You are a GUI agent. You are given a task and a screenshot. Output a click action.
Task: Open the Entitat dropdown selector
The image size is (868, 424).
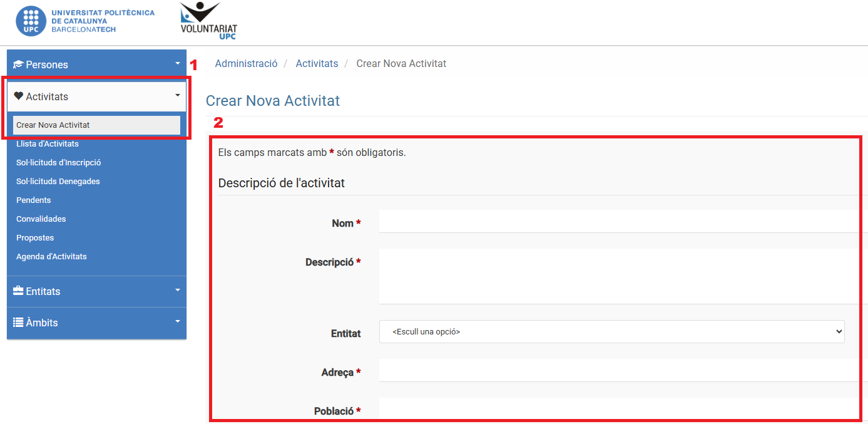(x=611, y=332)
